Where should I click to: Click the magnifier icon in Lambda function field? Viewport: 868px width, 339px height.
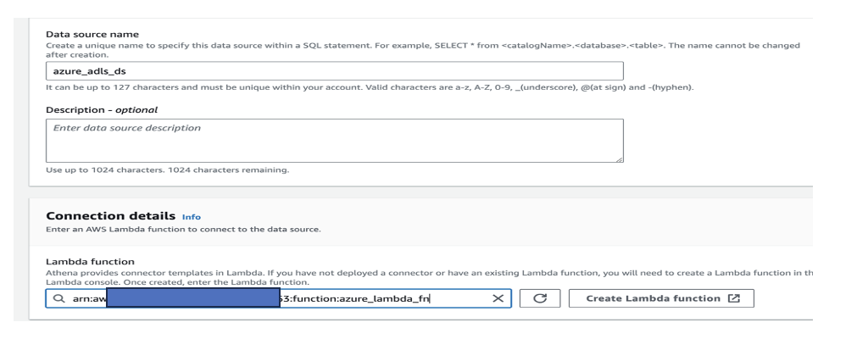click(x=59, y=298)
